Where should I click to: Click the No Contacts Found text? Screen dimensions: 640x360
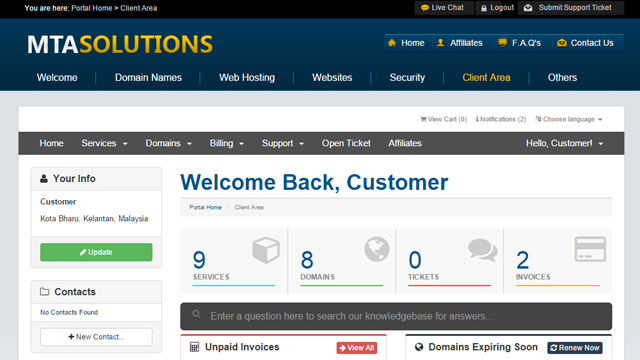[69, 312]
